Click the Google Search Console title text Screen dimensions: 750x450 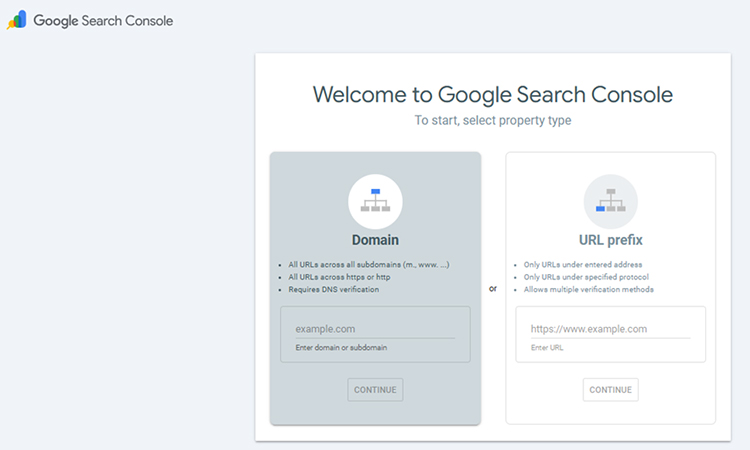tap(103, 21)
